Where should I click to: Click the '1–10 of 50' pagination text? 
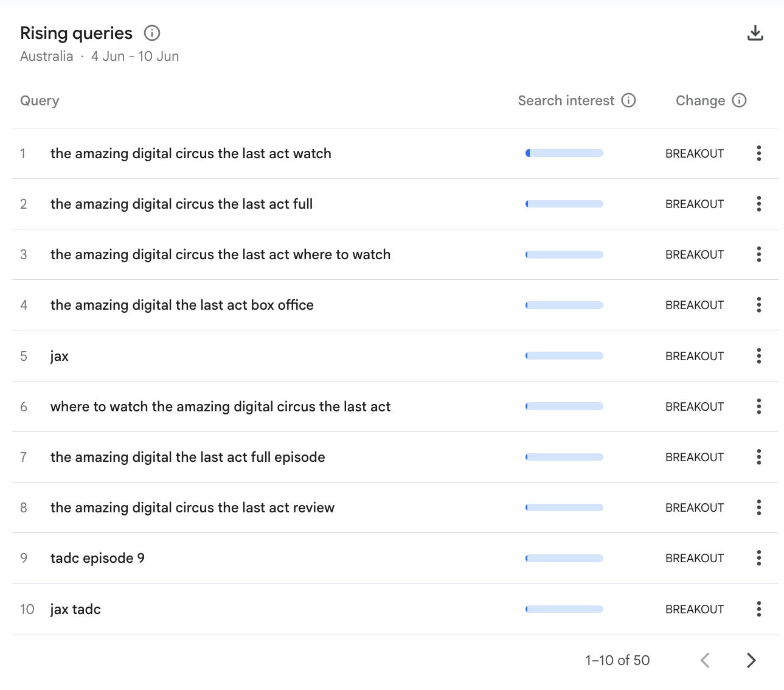coord(617,660)
